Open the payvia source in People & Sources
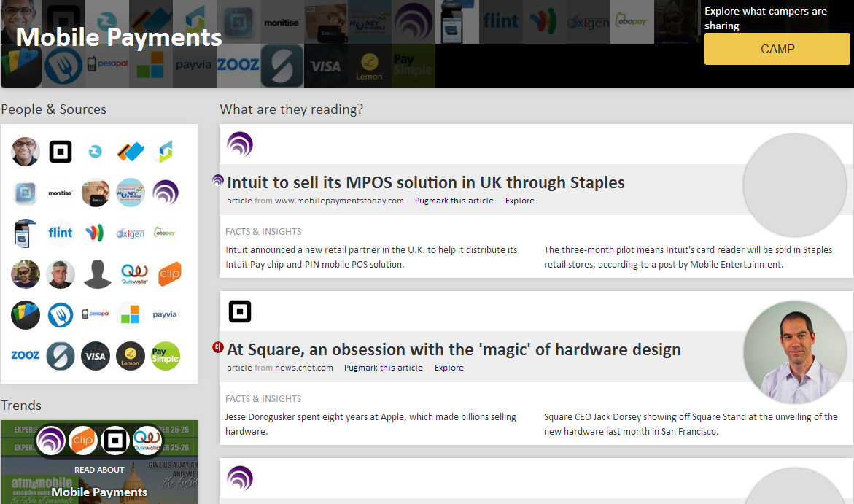854x504 pixels. point(165,314)
